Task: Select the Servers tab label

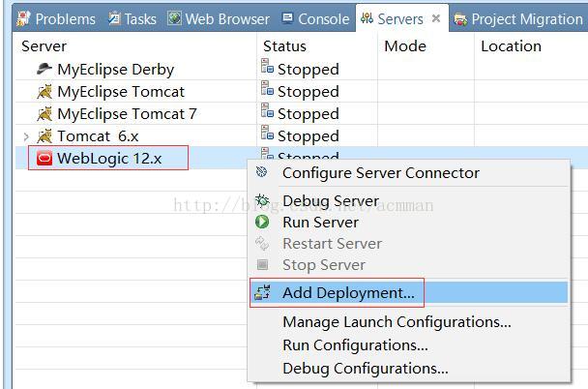Action: coord(400,18)
